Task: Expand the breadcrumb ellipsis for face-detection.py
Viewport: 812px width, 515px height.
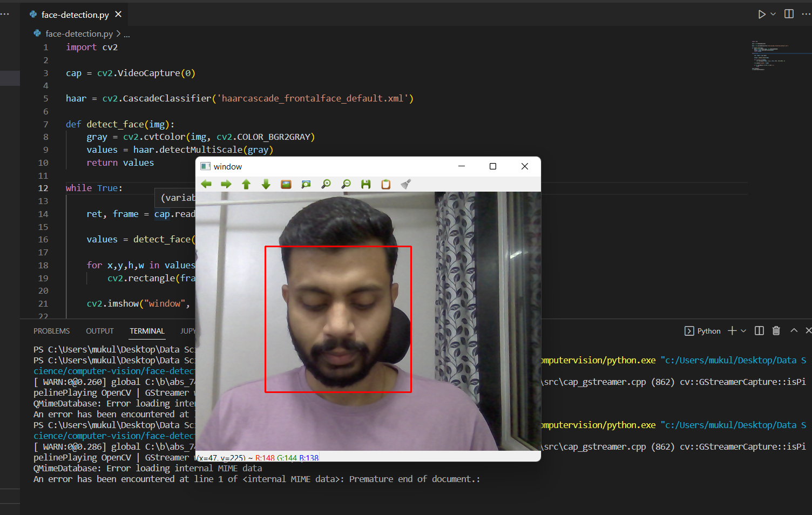Action: tap(126, 33)
